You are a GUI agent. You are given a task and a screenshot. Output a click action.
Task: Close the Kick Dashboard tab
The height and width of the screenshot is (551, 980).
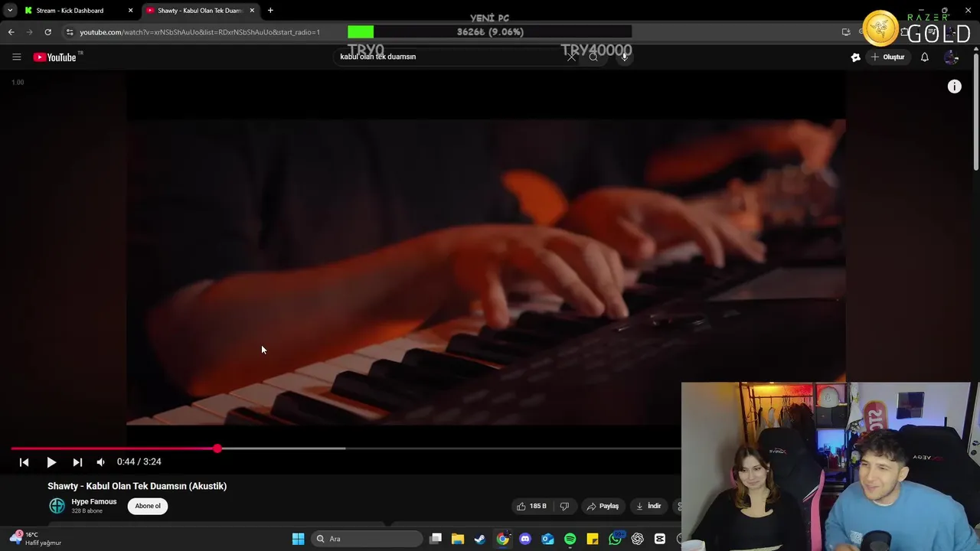click(130, 11)
